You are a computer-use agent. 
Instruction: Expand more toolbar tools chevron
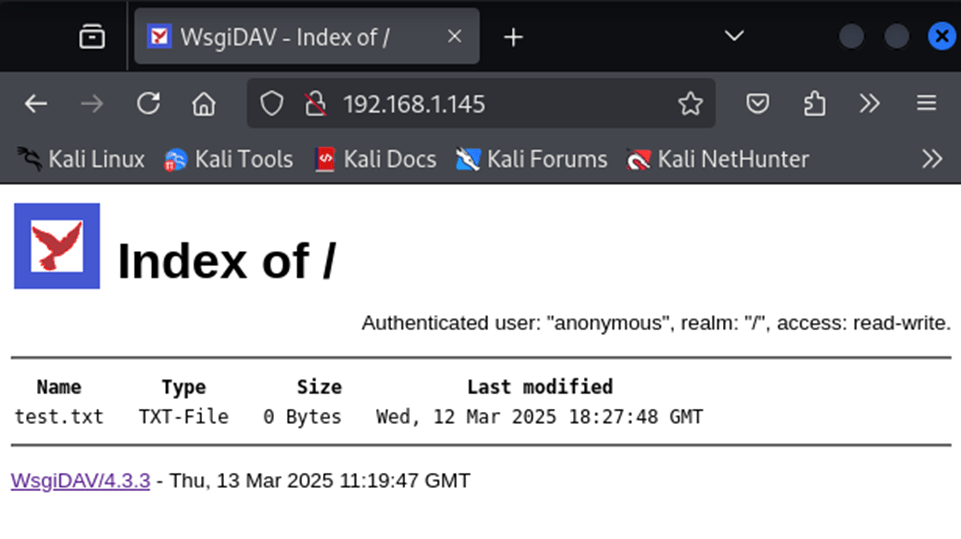[x=870, y=104]
